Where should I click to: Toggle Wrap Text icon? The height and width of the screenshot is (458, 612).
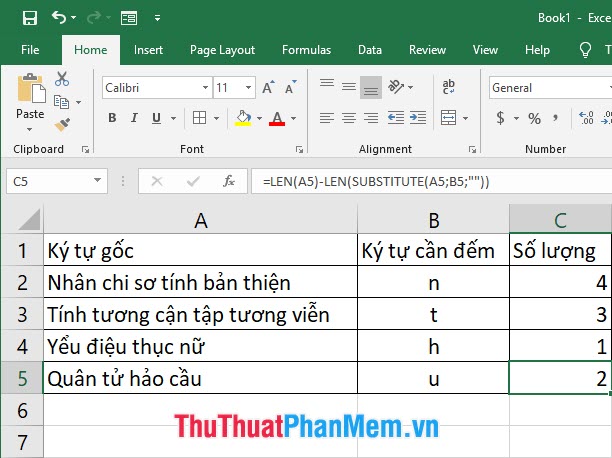(448, 87)
